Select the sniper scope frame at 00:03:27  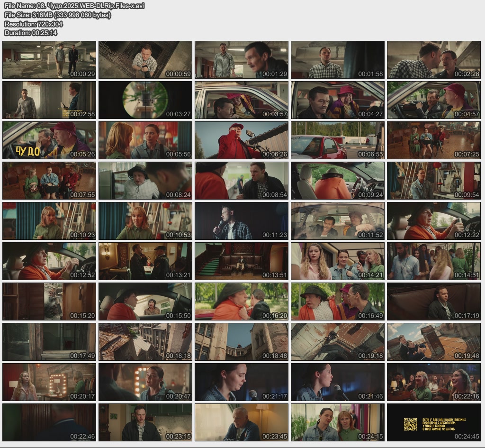coord(145,100)
